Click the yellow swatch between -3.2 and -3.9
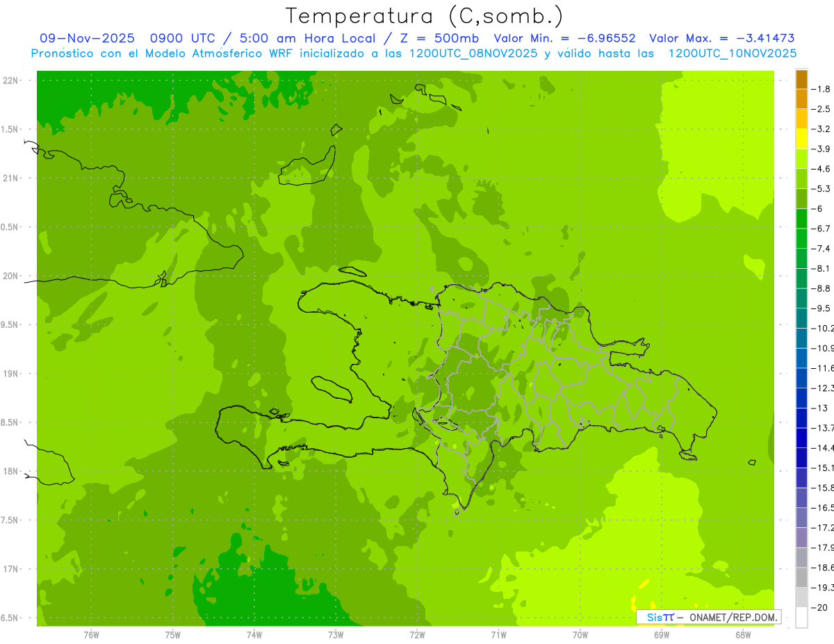The width and height of the screenshot is (834, 644). tap(801, 139)
